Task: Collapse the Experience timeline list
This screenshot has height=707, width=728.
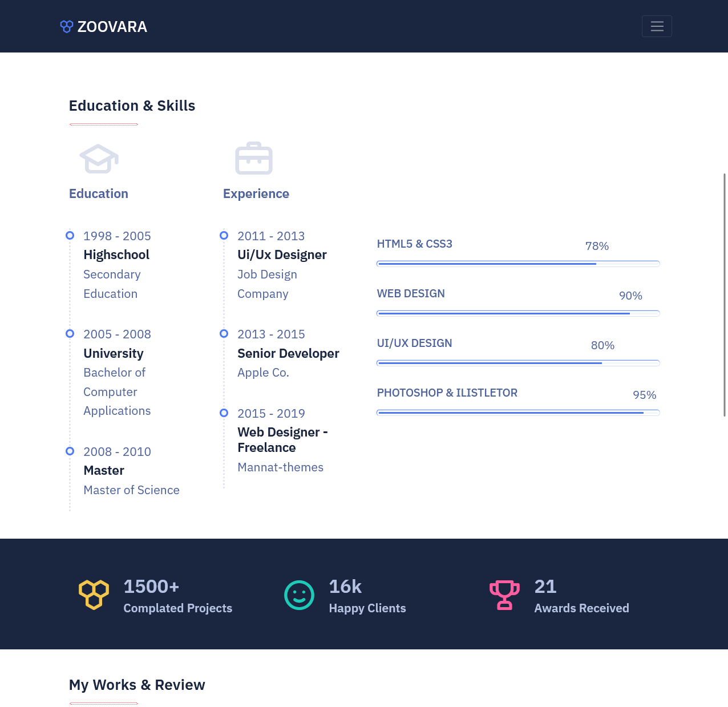Action: (256, 193)
